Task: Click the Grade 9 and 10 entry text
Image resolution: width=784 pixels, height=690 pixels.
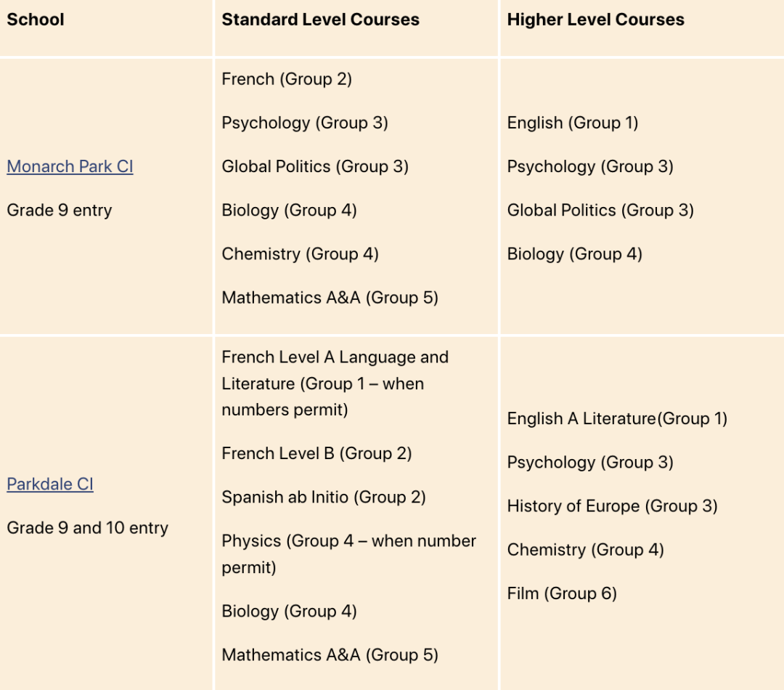Action: 88,528
